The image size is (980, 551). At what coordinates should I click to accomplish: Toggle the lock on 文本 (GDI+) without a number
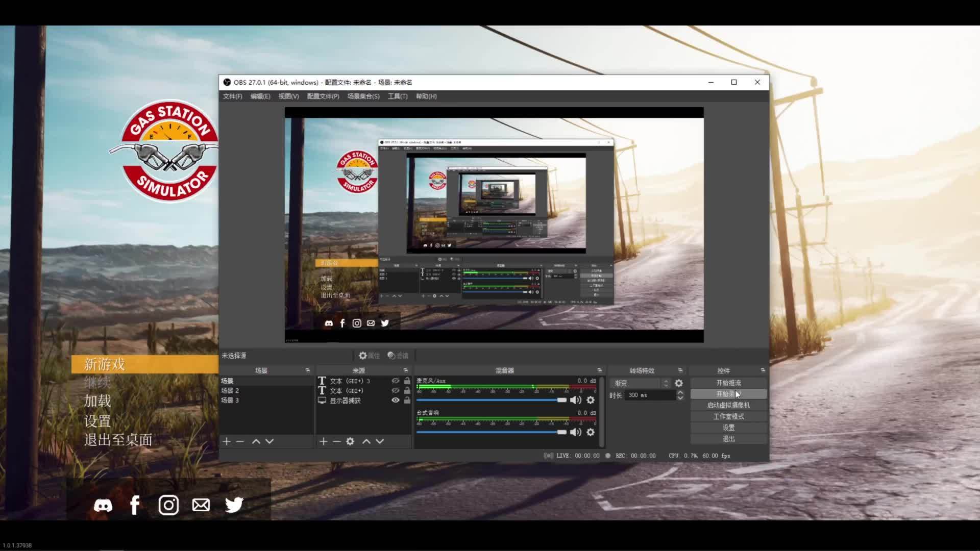(x=407, y=391)
